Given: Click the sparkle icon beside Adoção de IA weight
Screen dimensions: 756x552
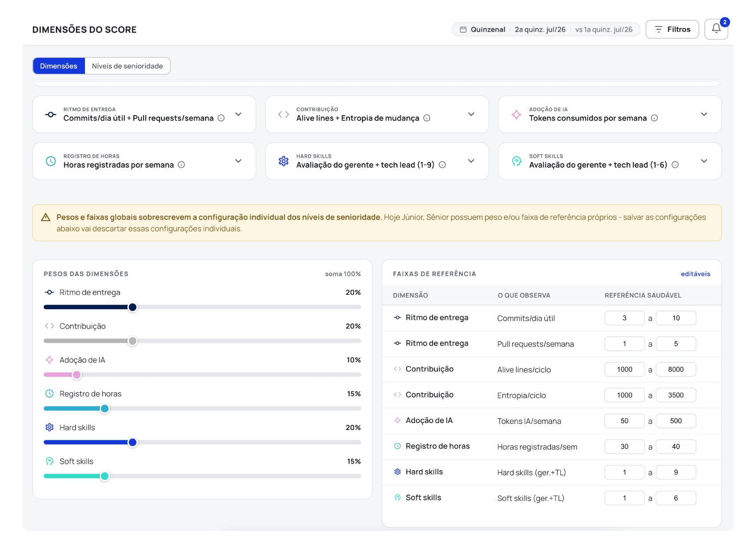Looking at the screenshot, I should tap(49, 360).
